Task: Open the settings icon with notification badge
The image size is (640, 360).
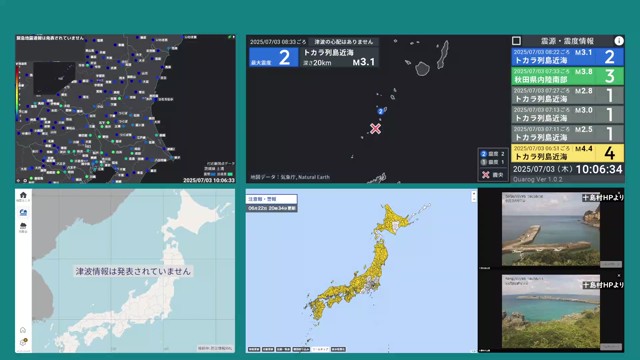Action: pos(23,342)
